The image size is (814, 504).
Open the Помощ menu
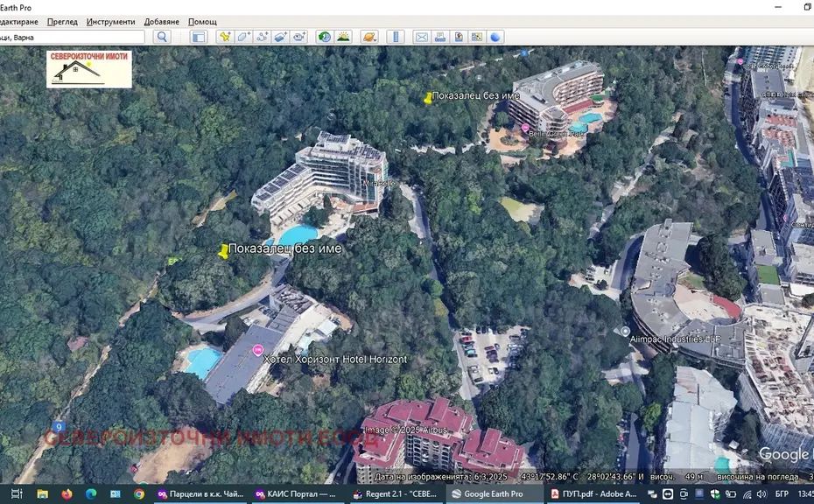(x=202, y=21)
